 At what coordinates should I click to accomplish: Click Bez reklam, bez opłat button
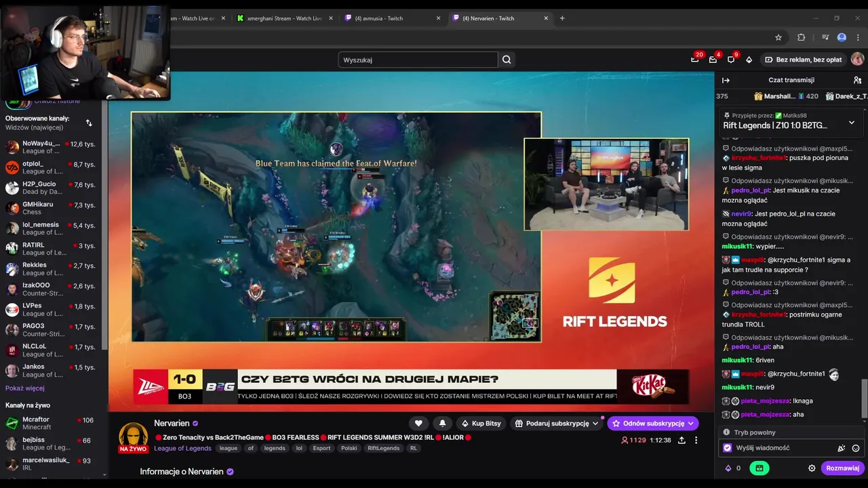pos(803,60)
